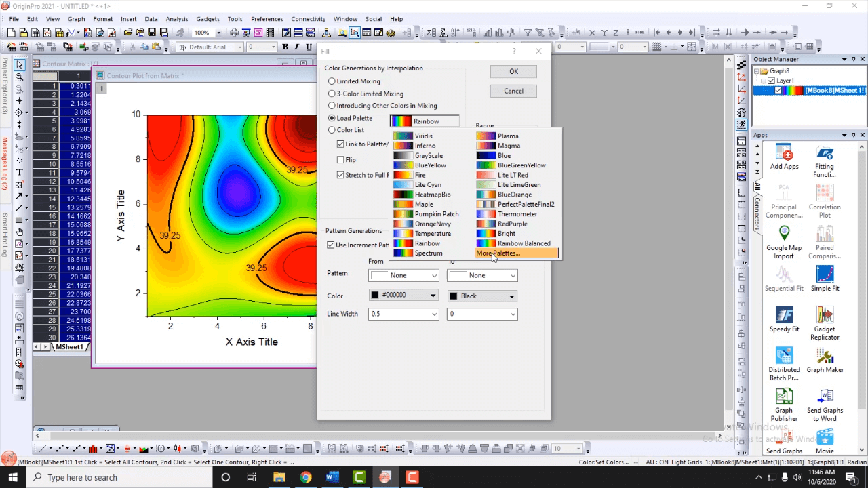The height and width of the screenshot is (488, 868).
Task: Click the OK button
Action: click(513, 72)
